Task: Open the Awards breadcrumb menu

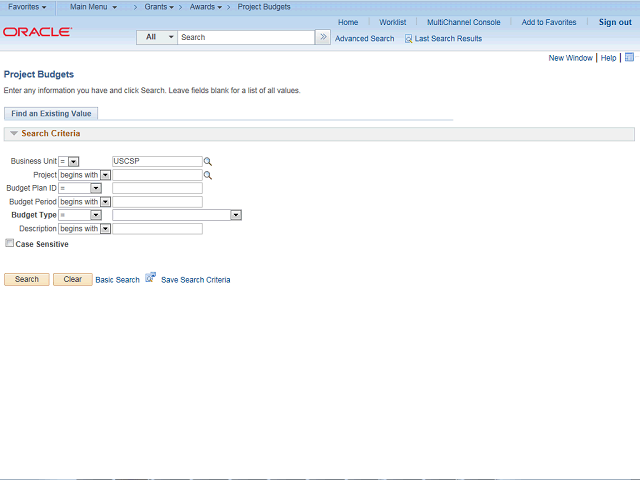Action: click(x=206, y=7)
